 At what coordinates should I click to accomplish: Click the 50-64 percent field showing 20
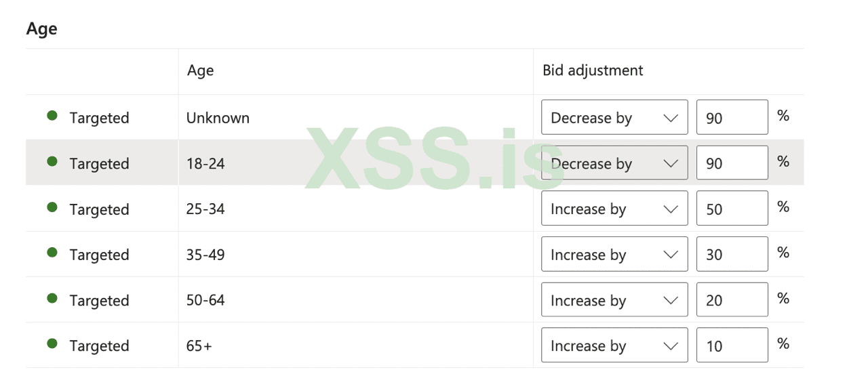pyautogui.click(x=732, y=300)
